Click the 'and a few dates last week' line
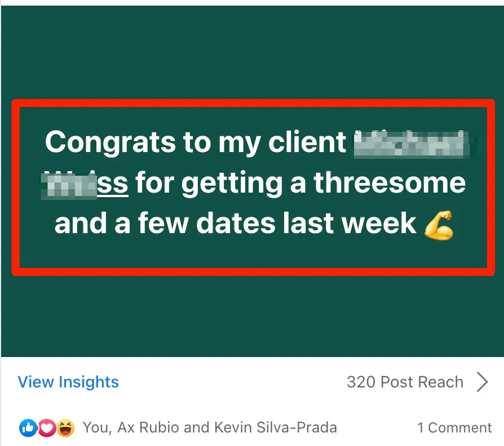The height and width of the screenshot is (446, 504). [x=235, y=224]
